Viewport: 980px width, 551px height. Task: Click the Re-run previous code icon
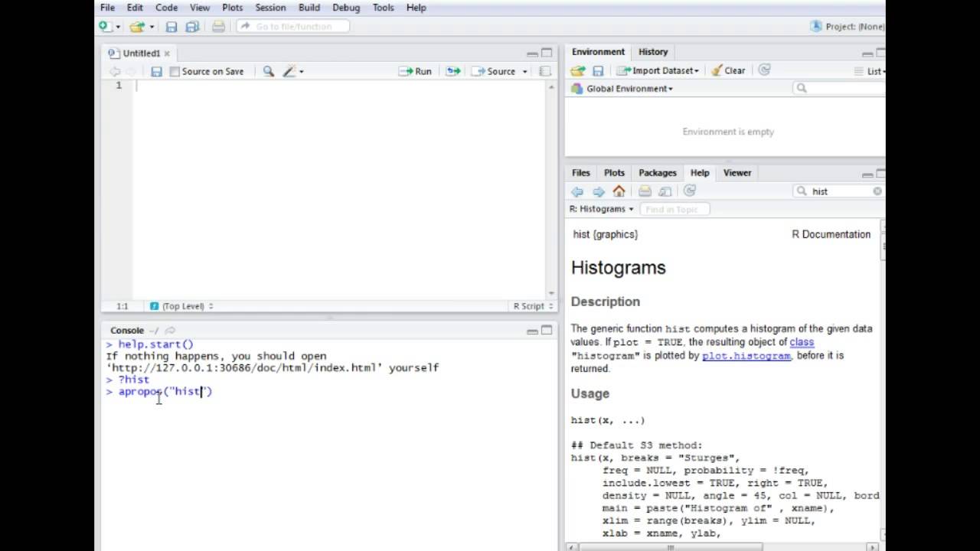pyautogui.click(x=453, y=71)
